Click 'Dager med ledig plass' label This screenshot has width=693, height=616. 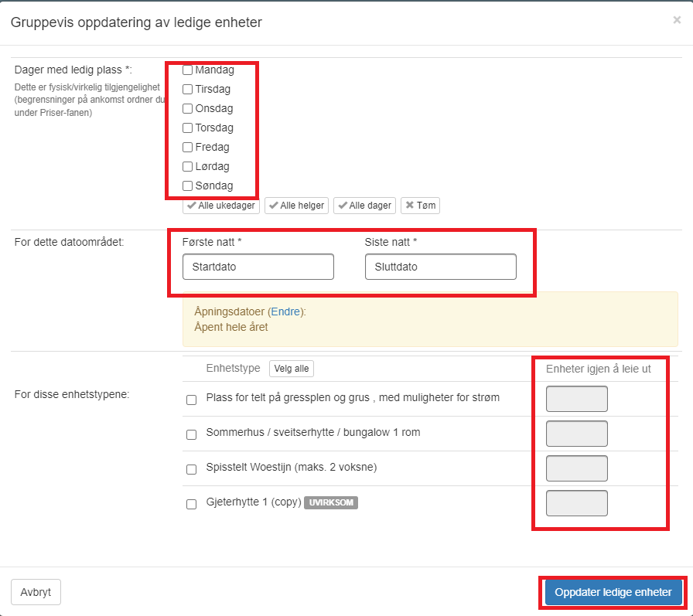pos(73,70)
